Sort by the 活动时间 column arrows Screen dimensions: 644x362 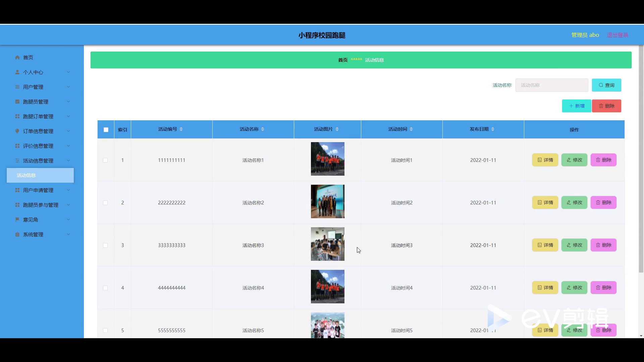(x=411, y=129)
